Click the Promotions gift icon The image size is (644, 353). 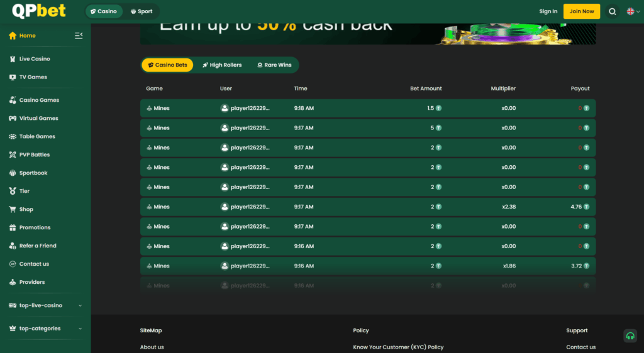(13, 227)
